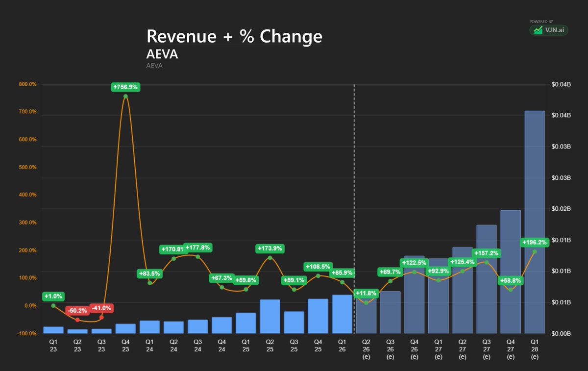Click the Q2 25 line data point

270,257
